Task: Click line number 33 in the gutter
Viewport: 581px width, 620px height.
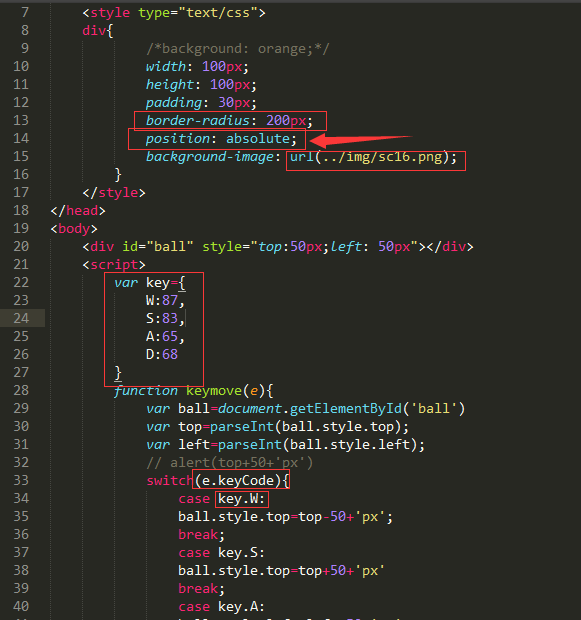Action: (x=21, y=480)
